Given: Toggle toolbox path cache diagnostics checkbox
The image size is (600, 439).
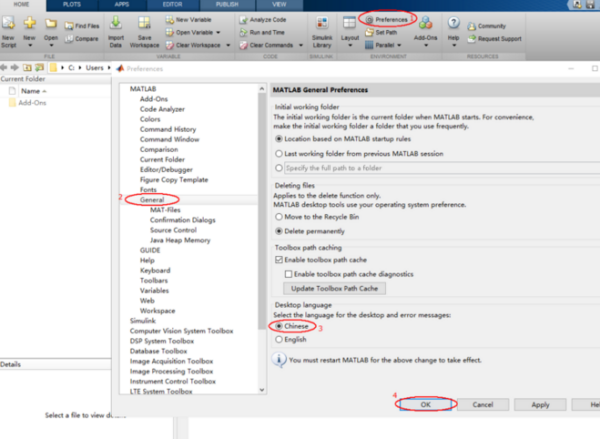Looking at the screenshot, I should click(x=289, y=274).
